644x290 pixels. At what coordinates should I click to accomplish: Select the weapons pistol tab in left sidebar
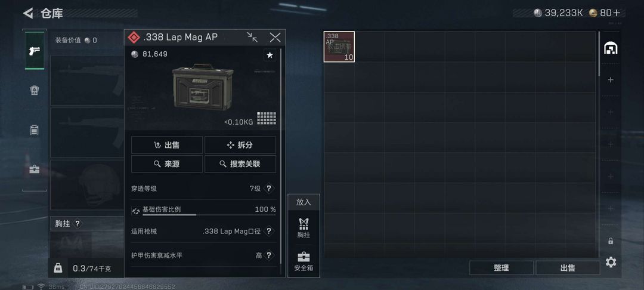pyautogui.click(x=35, y=51)
